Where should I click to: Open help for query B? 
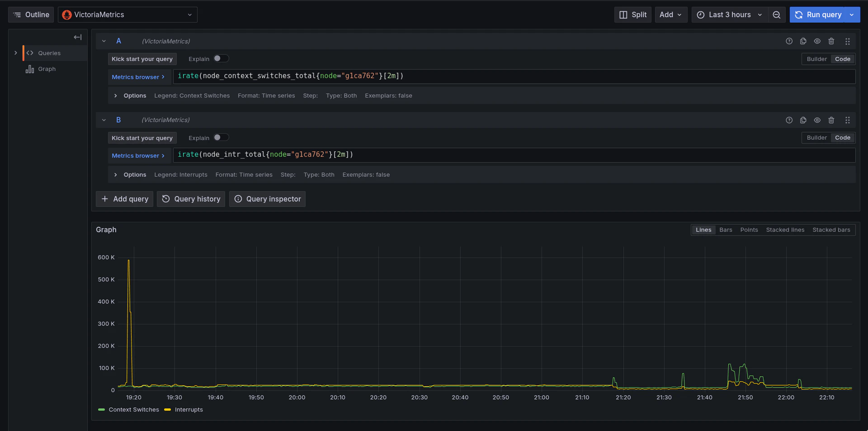(x=789, y=120)
